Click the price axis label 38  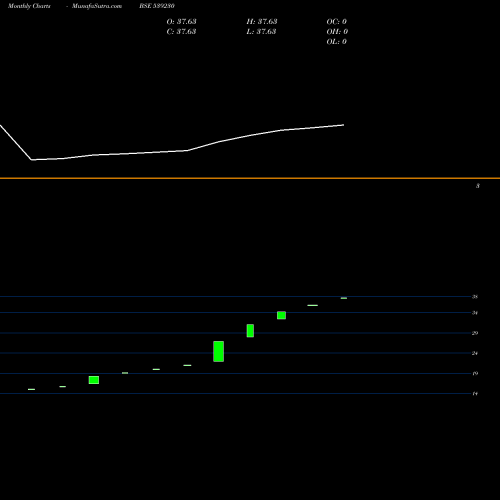coord(475,297)
